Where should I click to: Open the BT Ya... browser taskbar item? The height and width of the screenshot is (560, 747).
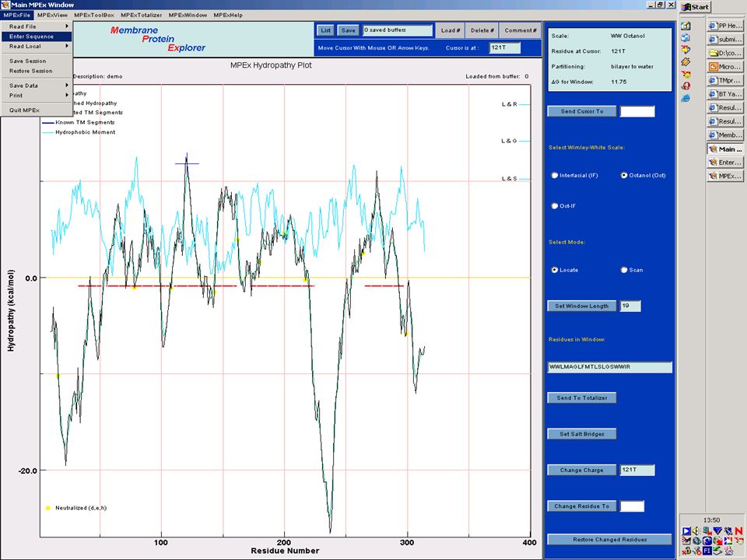[724, 94]
